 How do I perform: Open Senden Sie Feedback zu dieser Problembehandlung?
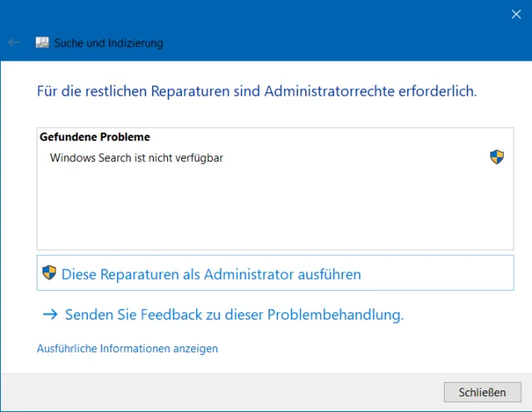(234, 315)
